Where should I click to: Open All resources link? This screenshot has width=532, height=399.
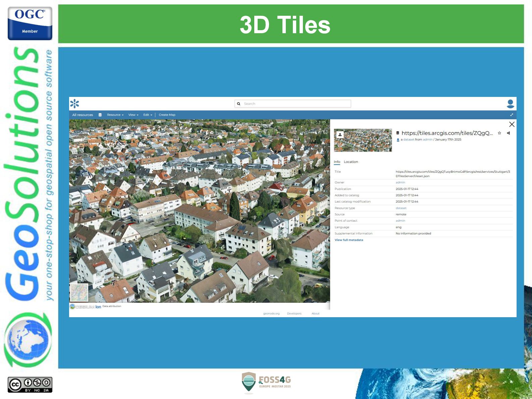click(x=83, y=115)
